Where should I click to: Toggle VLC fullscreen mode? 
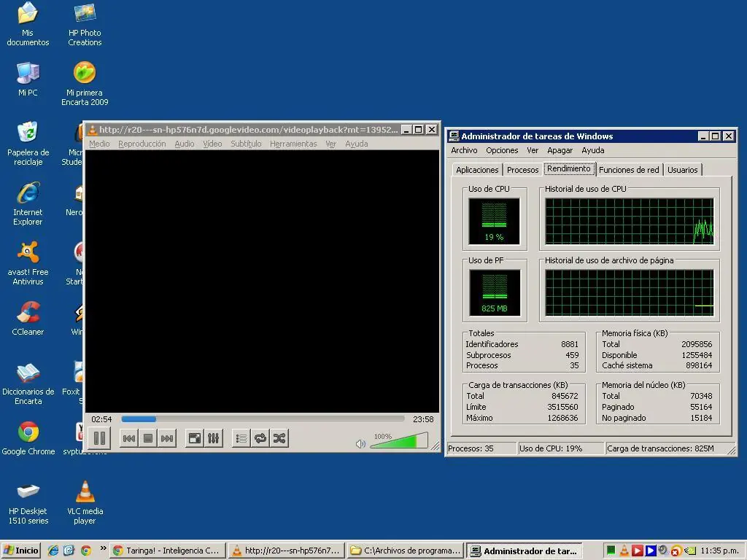(x=195, y=438)
